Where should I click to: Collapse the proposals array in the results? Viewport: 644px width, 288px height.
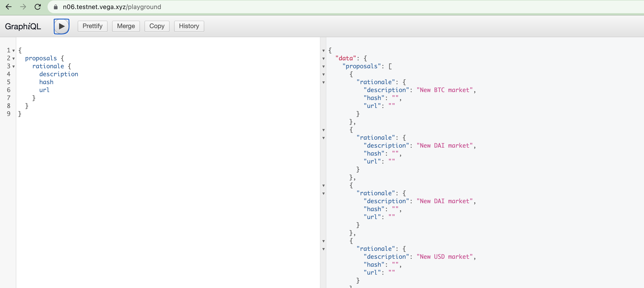click(324, 66)
